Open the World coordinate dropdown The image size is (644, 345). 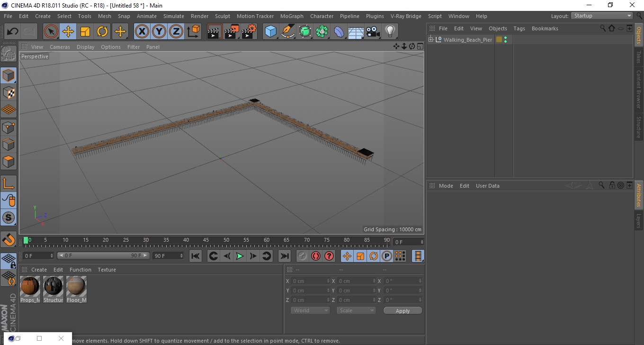point(310,310)
